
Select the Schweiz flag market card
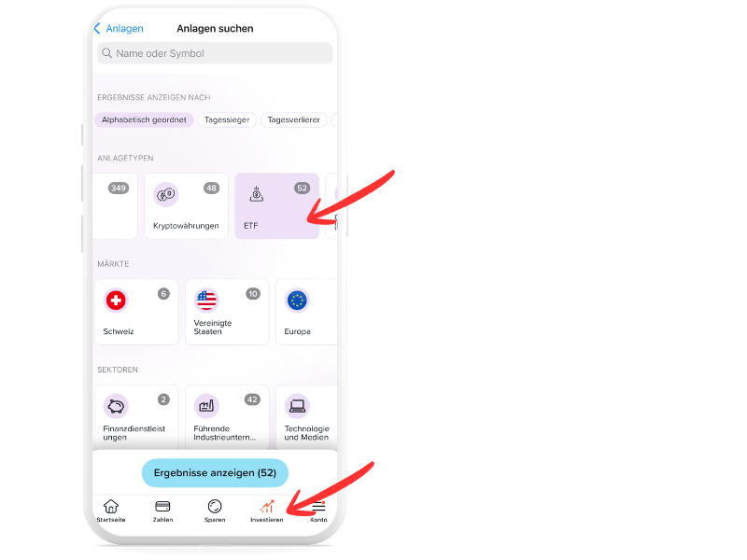tap(136, 312)
